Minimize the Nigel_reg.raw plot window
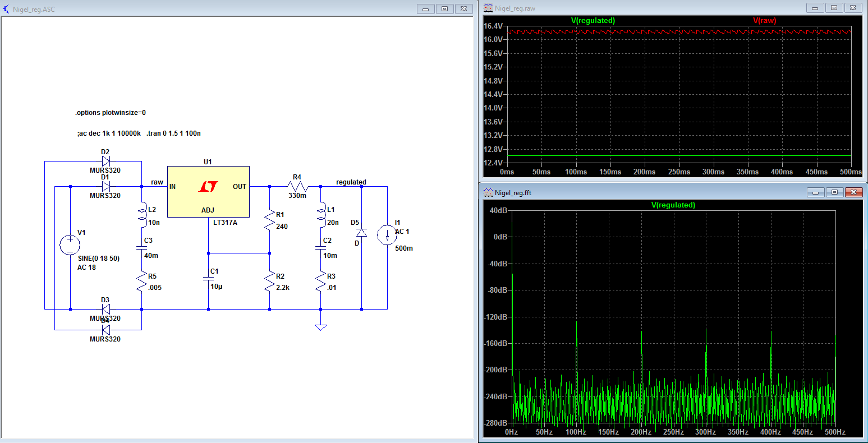This screenshot has height=443, width=868. click(x=815, y=8)
